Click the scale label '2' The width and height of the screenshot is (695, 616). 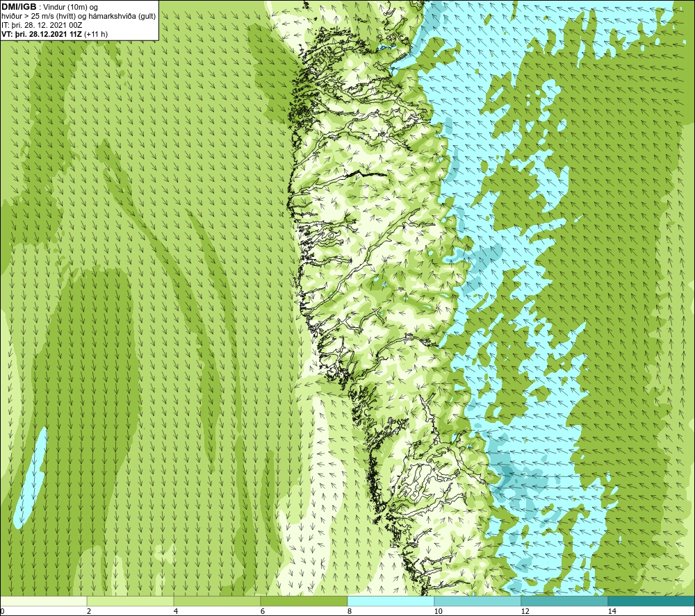pos(89,611)
